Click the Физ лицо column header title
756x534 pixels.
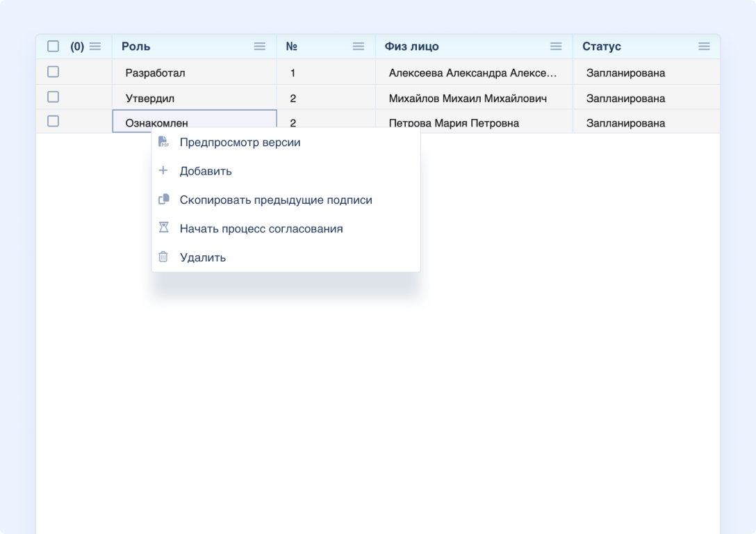(411, 47)
